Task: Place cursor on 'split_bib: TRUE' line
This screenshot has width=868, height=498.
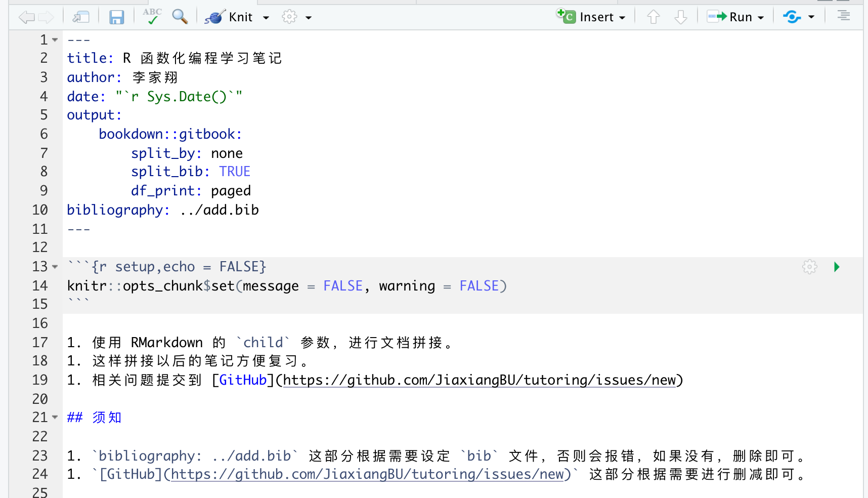Action: pos(191,172)
